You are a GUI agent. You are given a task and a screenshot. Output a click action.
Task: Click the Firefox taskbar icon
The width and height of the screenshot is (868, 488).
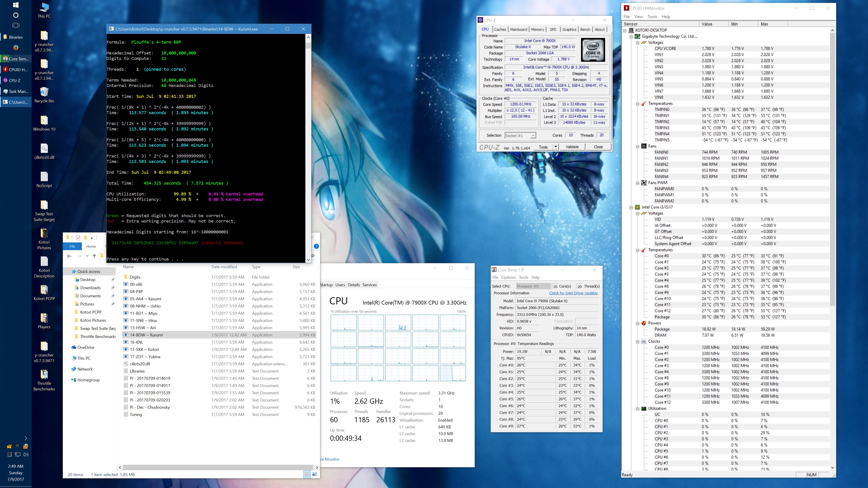tap(16, 47)
